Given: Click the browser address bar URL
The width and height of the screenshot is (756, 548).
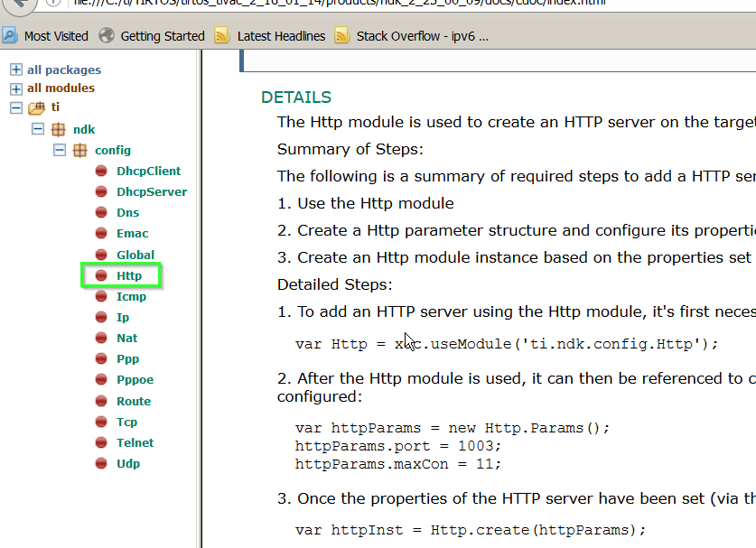Looking at the screenshot, I should point(340,3).
